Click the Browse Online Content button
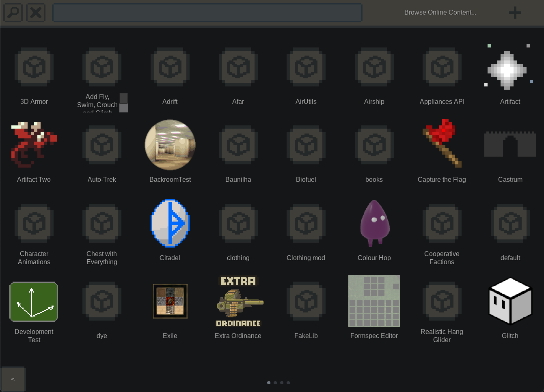The height and width of the screenshot is (392, 544). (x=440, y=13)
